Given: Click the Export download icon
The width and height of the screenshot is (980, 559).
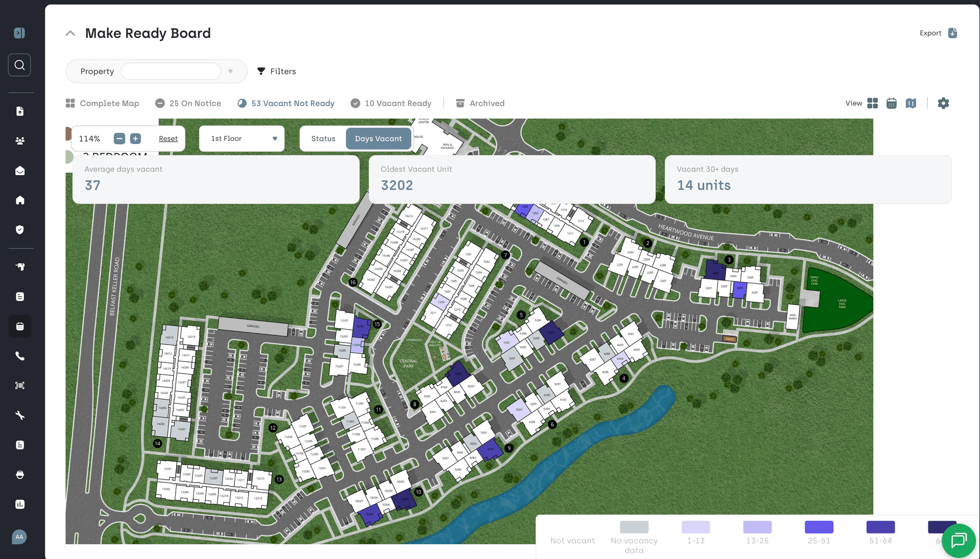Looking at the screenshot, I should click(952, 33).
